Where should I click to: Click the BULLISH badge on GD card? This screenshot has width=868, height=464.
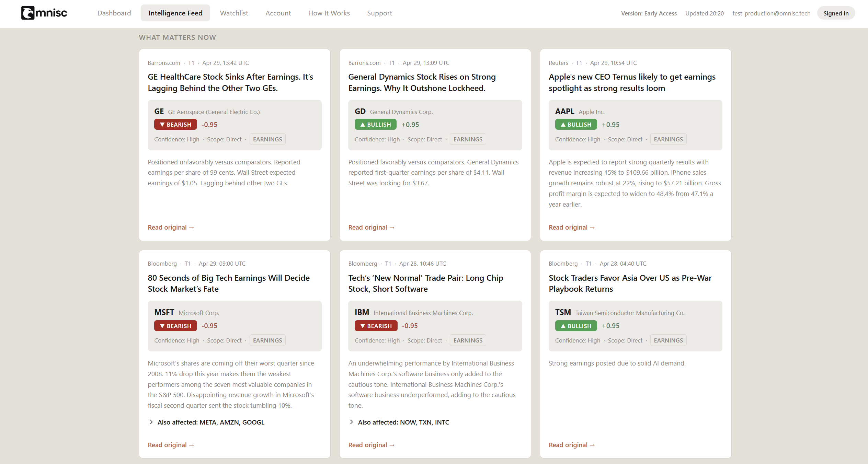(375, 125)
